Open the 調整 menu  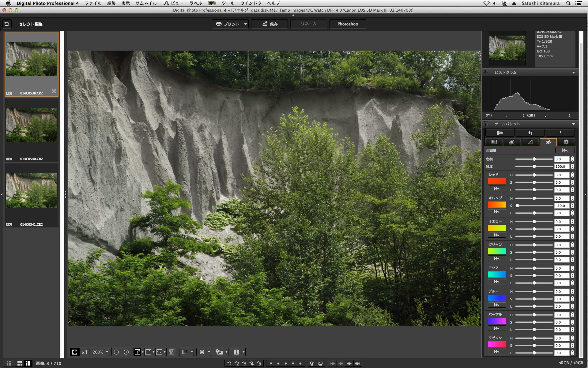(x=212, y=3)
